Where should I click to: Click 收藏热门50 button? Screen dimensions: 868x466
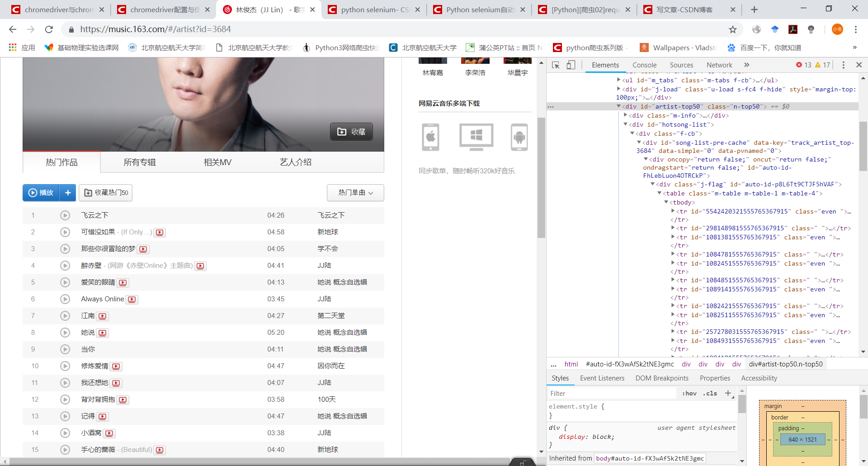(106, 193)
